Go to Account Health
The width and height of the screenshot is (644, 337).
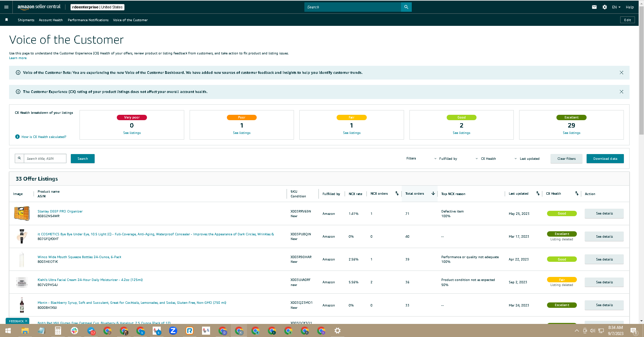coord(51,20)
